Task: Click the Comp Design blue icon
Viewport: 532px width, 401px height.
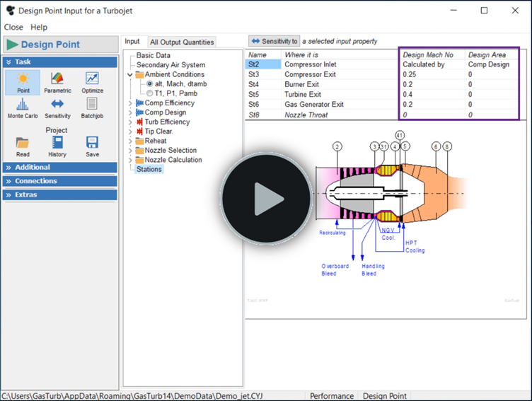Action: (139, 112)
